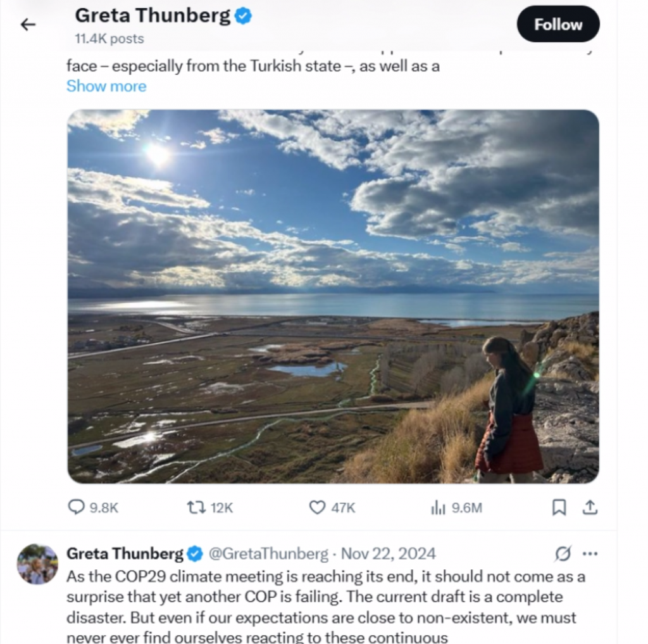648x644 pixels.
Task: Click the verified badge on the COP29 post
Action: [195, 554]
